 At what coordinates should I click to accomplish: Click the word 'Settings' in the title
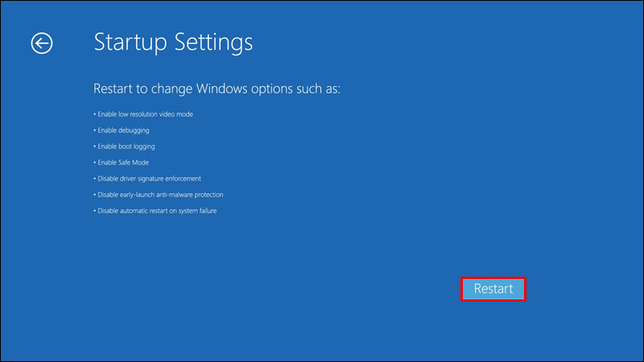point(215,42)
